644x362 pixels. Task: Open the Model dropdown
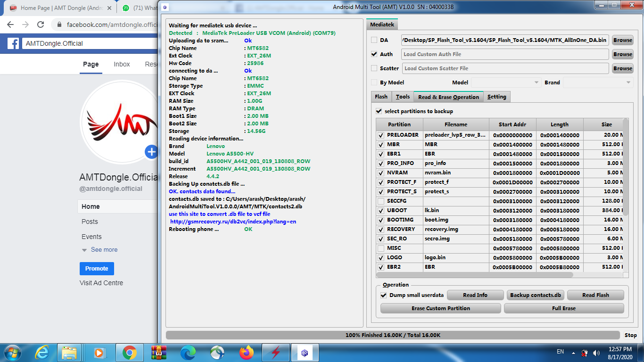click(x=506, y=82)
